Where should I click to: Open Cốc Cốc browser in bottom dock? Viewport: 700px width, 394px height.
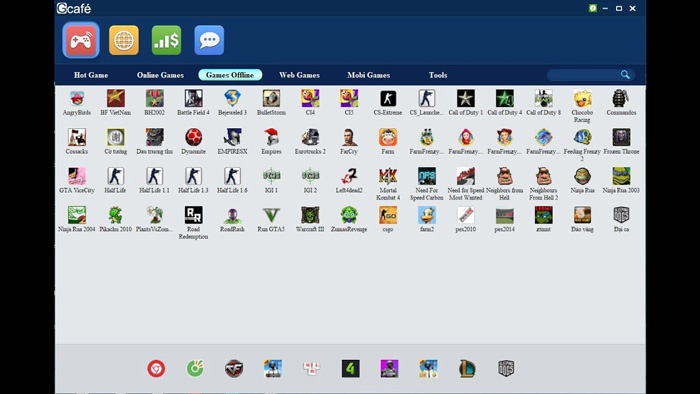coord(195,369)
